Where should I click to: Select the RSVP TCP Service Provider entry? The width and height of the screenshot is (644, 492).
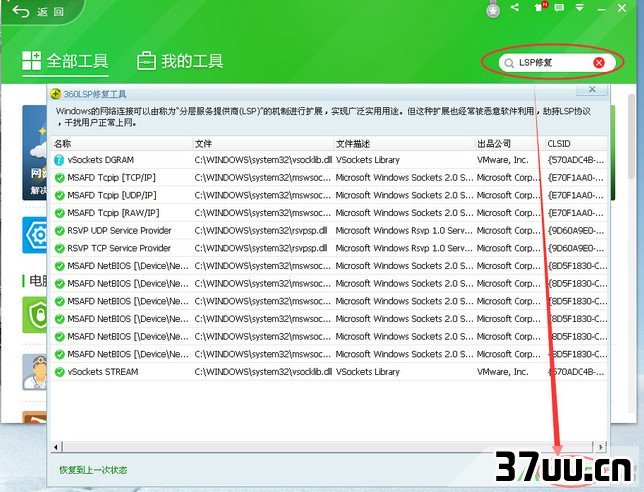point(119,248)
